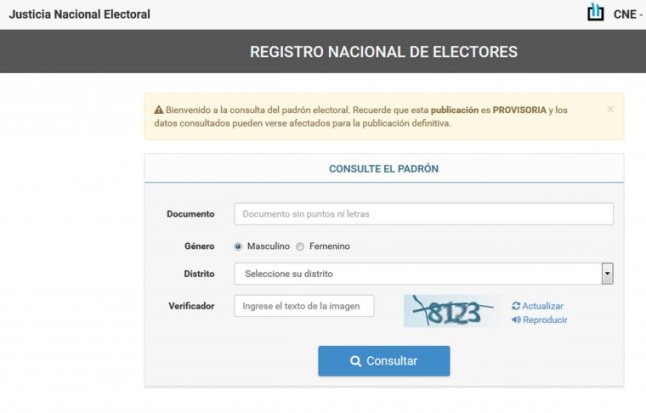Click the 8123 captcha image
This screenshot has height=413, width=646.
click(453, 311)
